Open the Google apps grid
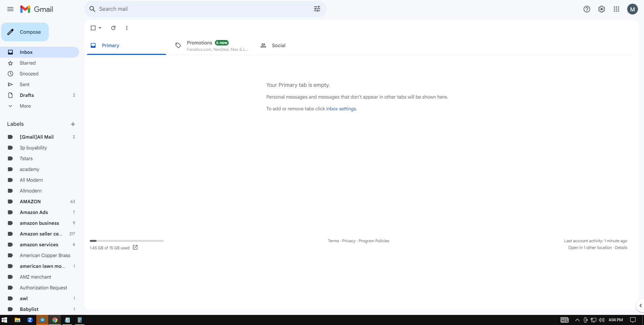The width and height of the screenshot is (644, 325). pos(616,9)
